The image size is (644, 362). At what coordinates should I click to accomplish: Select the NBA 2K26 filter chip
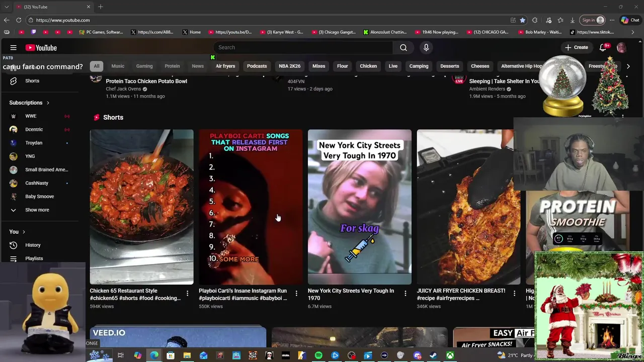click(x=290, y=66)
